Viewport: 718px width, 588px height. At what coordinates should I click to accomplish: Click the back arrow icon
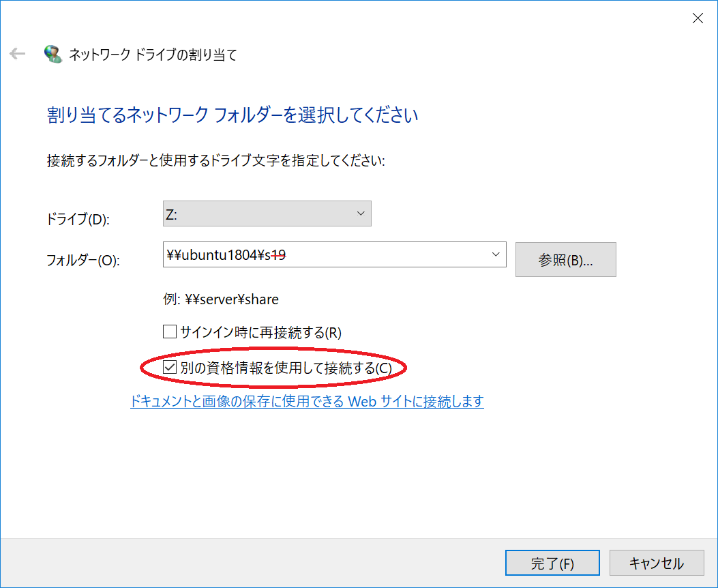point(18,54)
